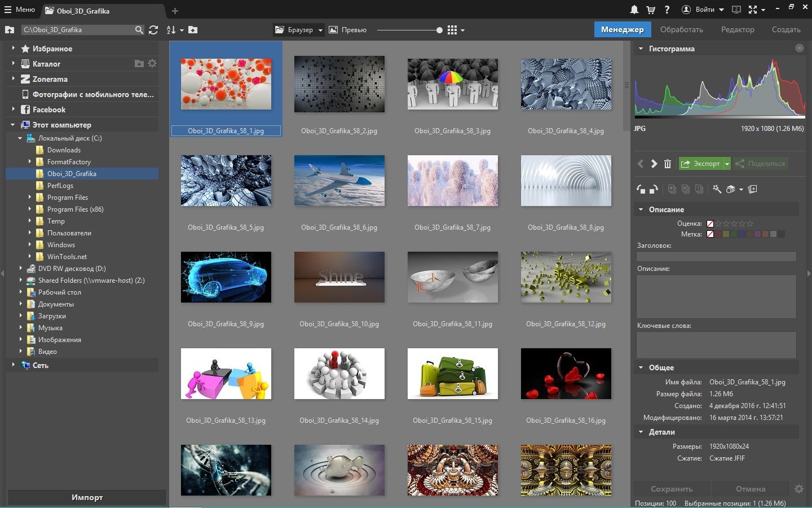The image size is (812, 508).
Task: Open the Браузер view mode dropdown
Action: pos(299,30)
